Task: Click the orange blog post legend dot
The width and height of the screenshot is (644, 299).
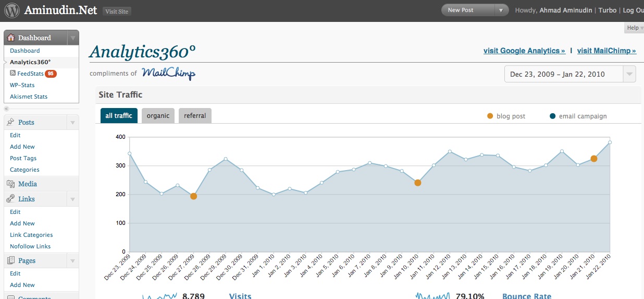Action: coord(490,116)
